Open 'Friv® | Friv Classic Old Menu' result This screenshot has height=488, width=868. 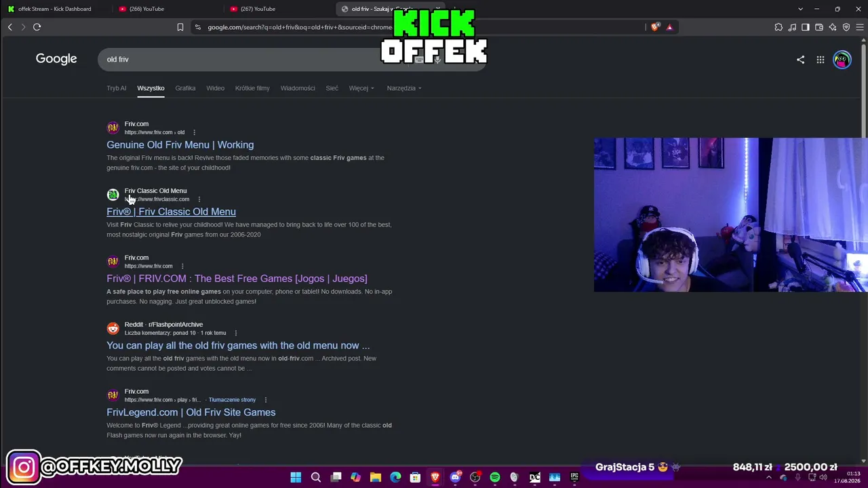(172, 212)
